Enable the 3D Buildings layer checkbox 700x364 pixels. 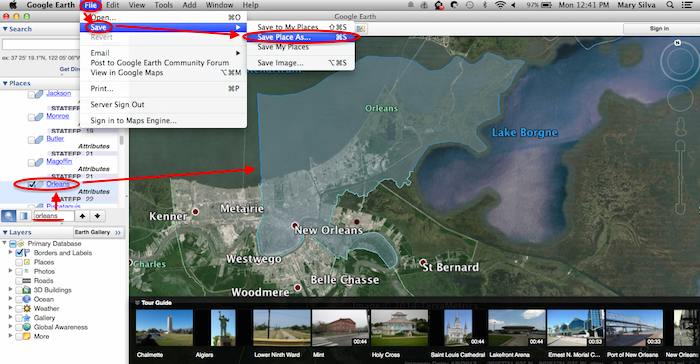point(19,290)
